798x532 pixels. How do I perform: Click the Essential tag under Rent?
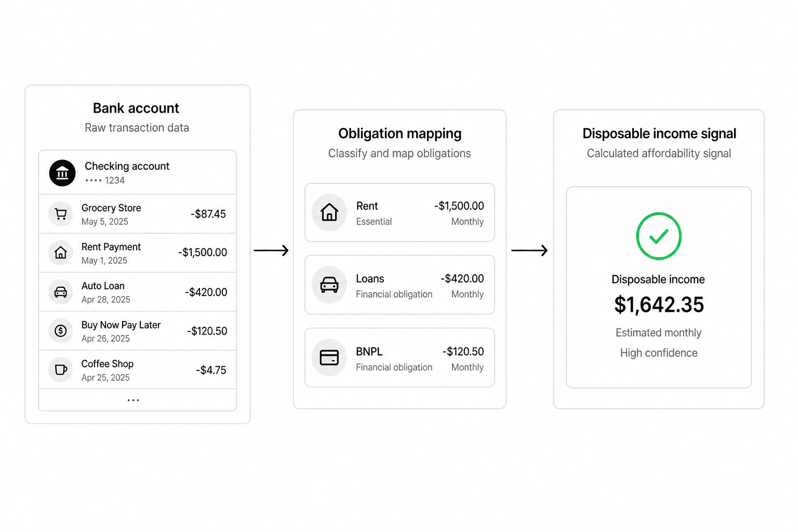pyautogui.click(x=374, y=221)
